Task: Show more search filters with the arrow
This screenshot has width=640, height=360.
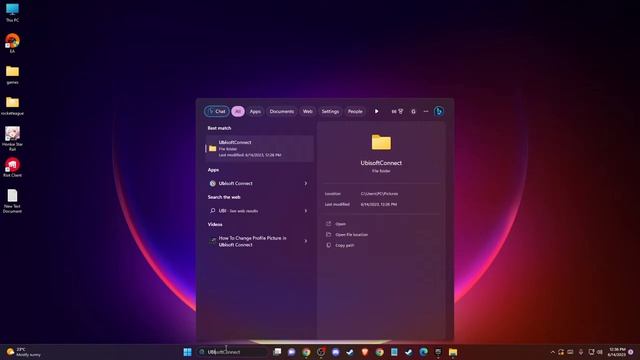Action: pyautogui.click(x=376, y=111)
